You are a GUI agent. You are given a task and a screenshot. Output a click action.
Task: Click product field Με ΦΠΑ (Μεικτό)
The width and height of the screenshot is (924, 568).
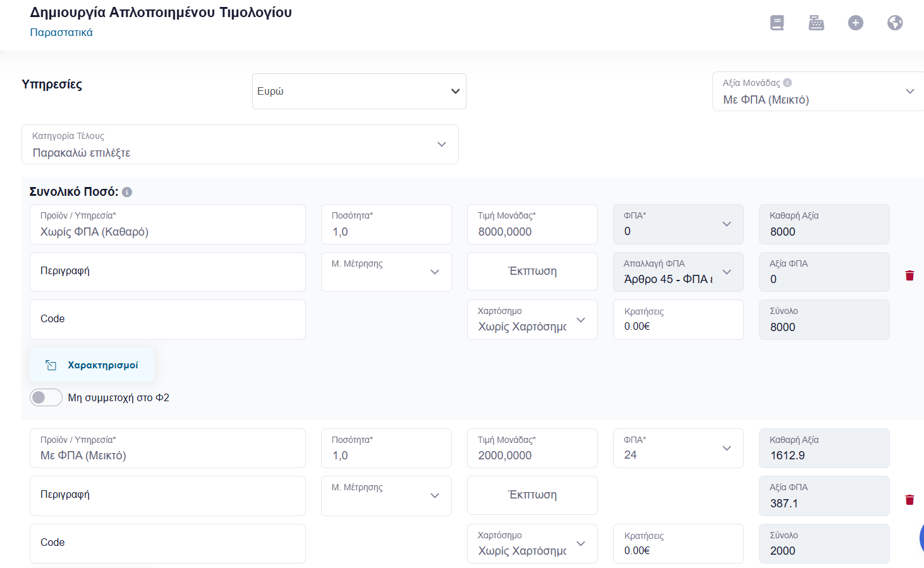[x=167, y=448]
